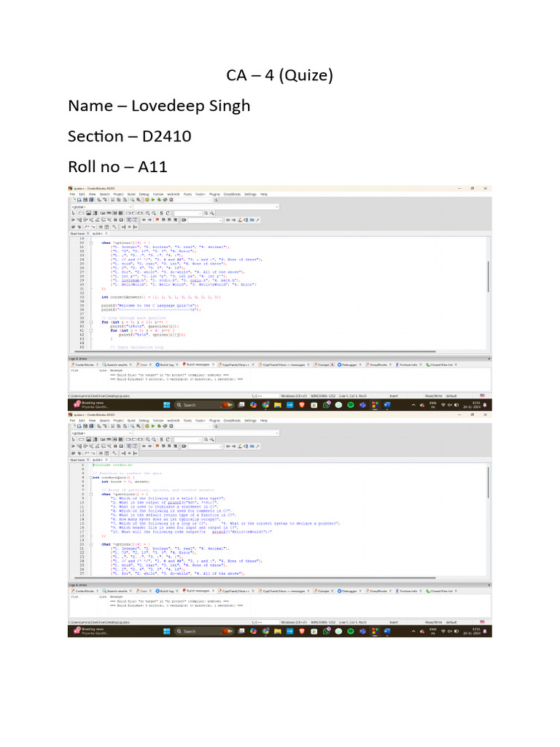This screenshot has height=747, width=560.
Task: Open Debugger log tab in upper Logs panel
Action: (x=348, y=365)
